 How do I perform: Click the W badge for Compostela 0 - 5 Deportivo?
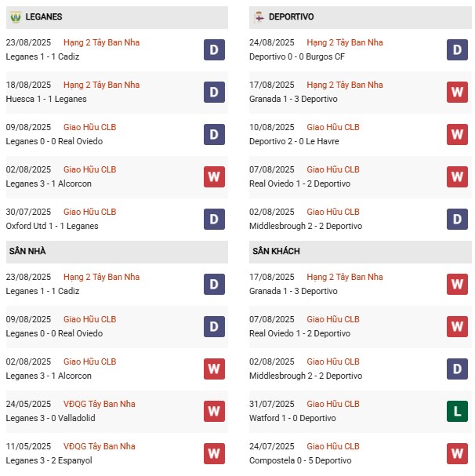(458, 453)
